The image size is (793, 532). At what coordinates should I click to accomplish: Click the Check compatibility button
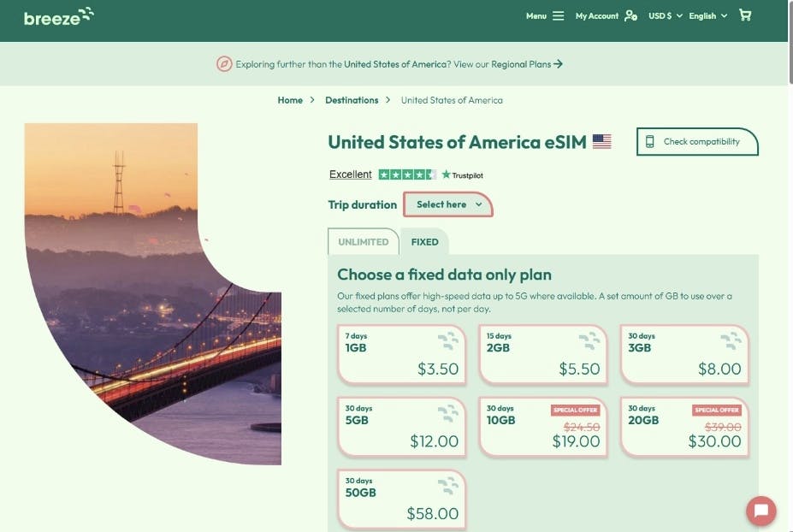point(697,142)
